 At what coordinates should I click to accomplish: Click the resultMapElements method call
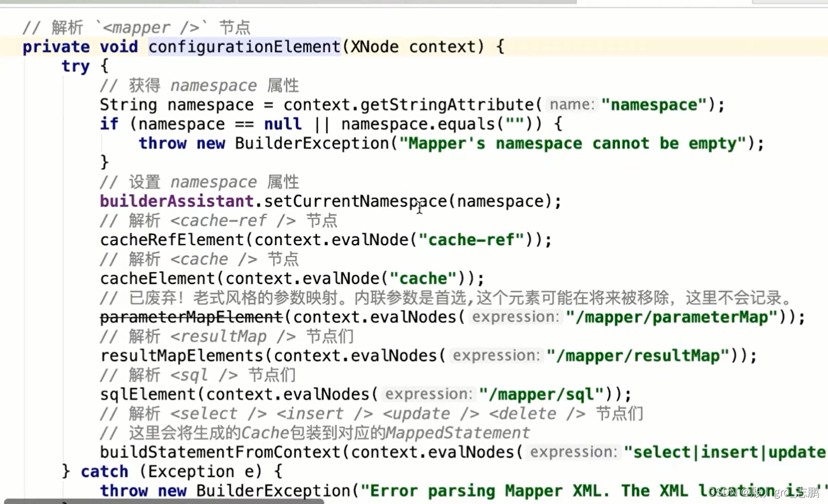pyautogui.click(x=182, y=356)
